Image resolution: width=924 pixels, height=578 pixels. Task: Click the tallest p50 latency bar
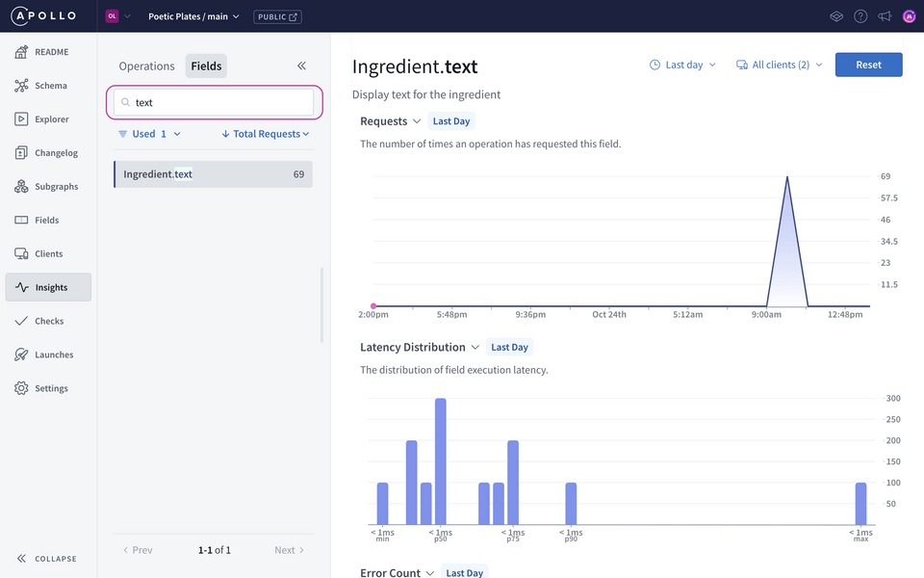pyautogui.click(x=441, y=461)
